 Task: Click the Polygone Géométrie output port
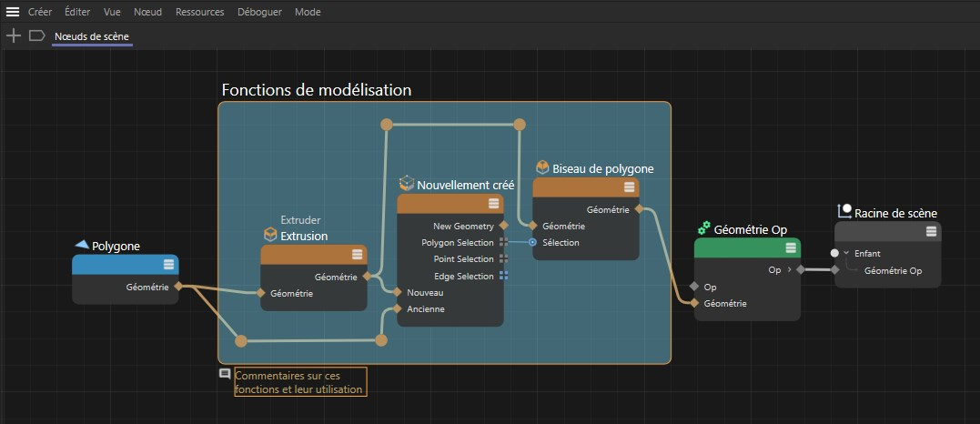[178, 287]
